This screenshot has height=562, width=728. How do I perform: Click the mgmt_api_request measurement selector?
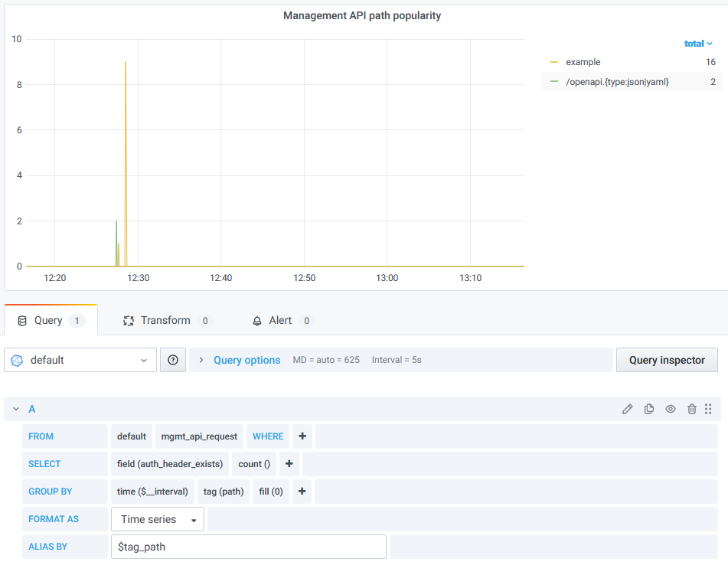tap(199, 436)
